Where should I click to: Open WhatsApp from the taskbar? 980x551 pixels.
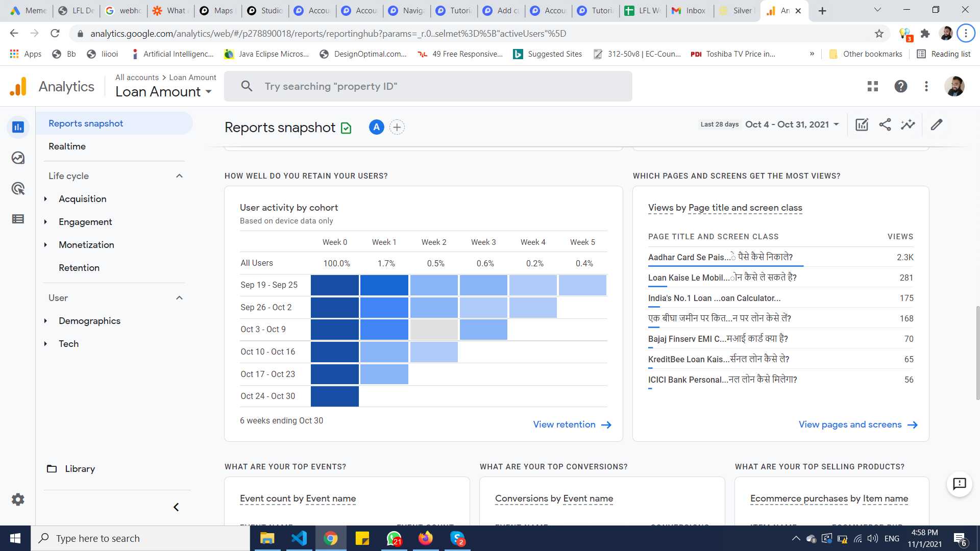point(394,538)
